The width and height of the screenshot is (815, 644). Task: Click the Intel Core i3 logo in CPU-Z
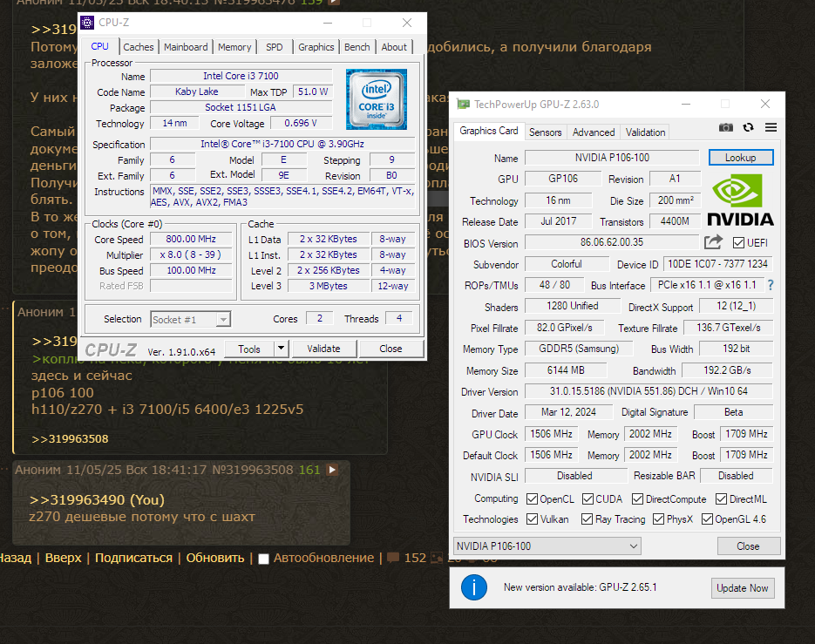377,99
